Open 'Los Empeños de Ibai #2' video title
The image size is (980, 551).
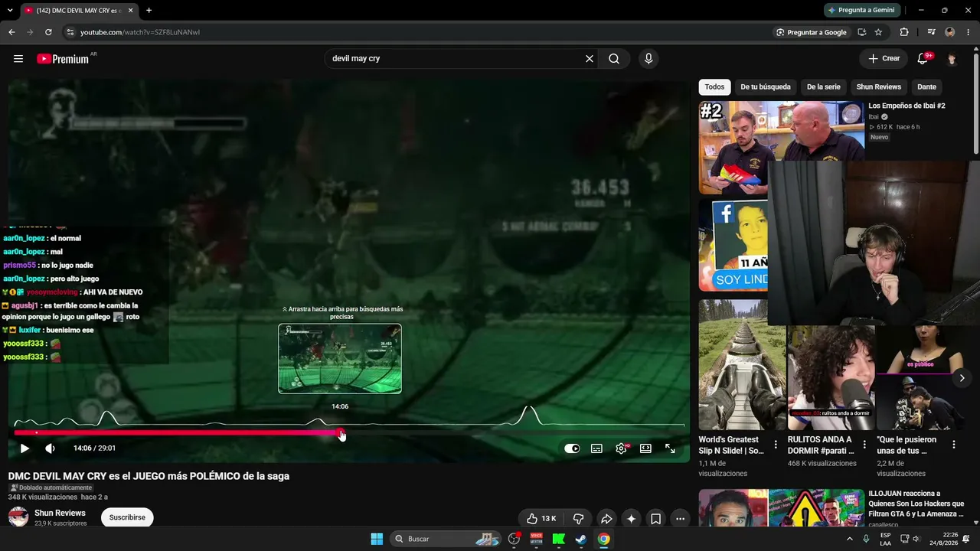[906, 106]
